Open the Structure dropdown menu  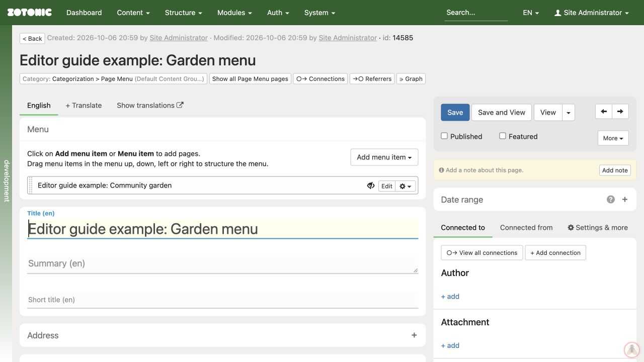point(183,13)
